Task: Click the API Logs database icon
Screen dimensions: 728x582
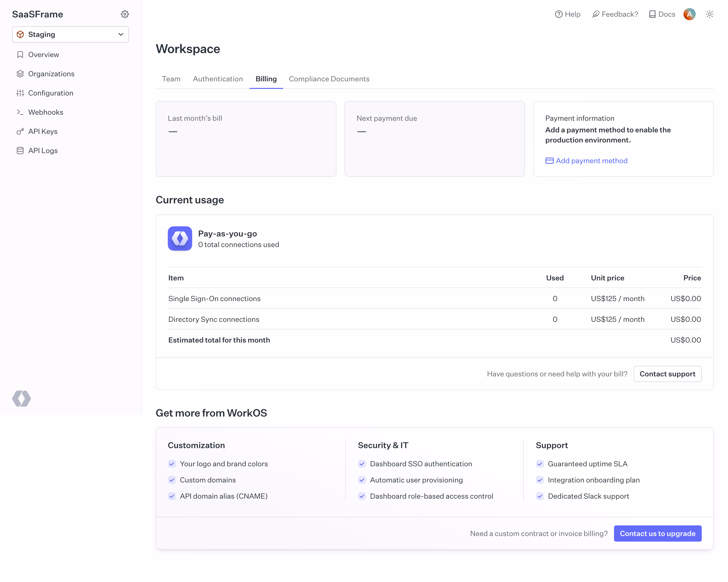Action: coord(20,151)
